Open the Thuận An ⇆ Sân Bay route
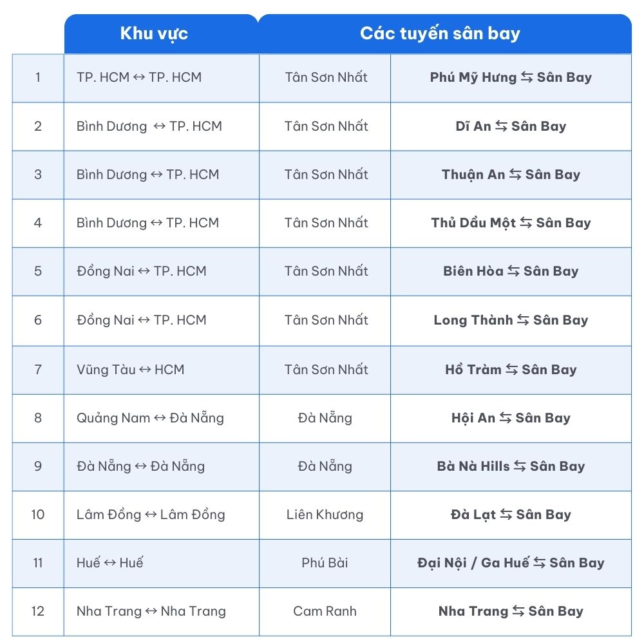The height and width of the screenshot is (644, 644). [x=511, y=175]
